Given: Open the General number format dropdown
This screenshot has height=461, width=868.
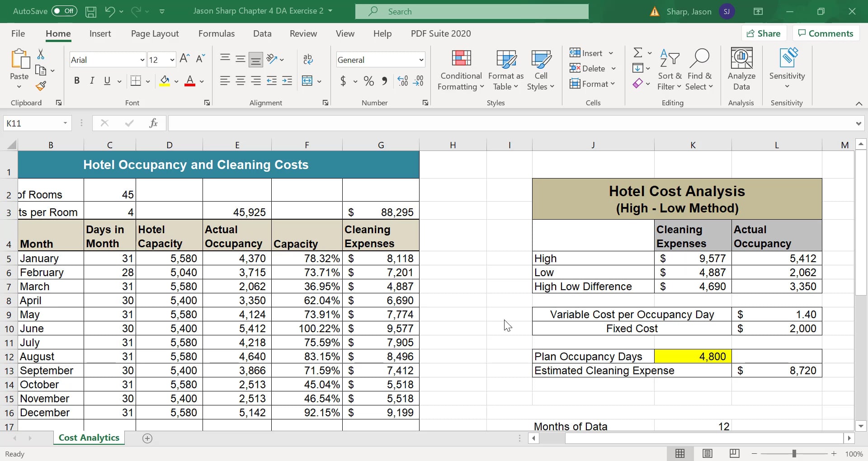Looking at the screenshot, I should click(x=421, y=60).
